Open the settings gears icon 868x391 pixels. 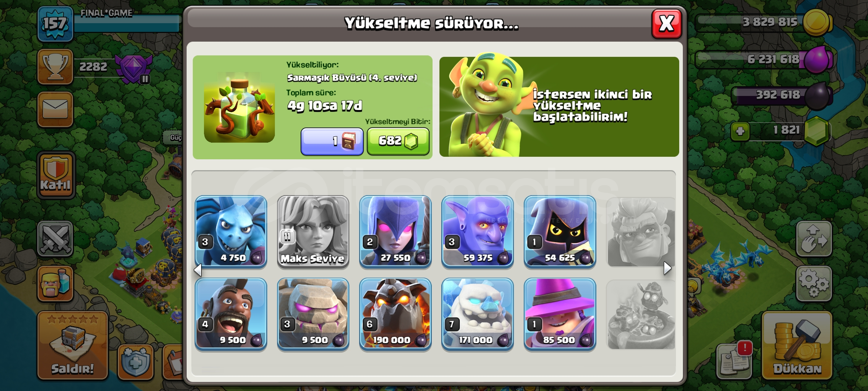[x=814, y=283]
